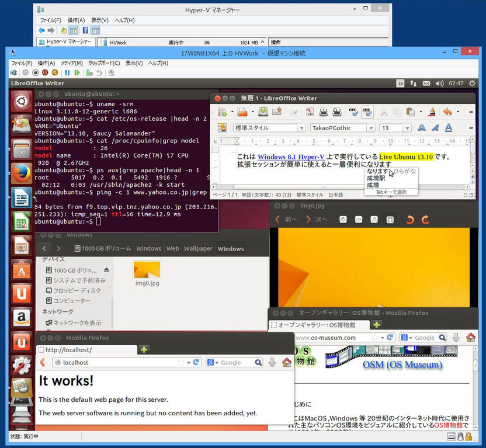This screenshot has width=486, height=448.
Task: Launch LibreOffice Calc from the launcher
Action: 22,221
